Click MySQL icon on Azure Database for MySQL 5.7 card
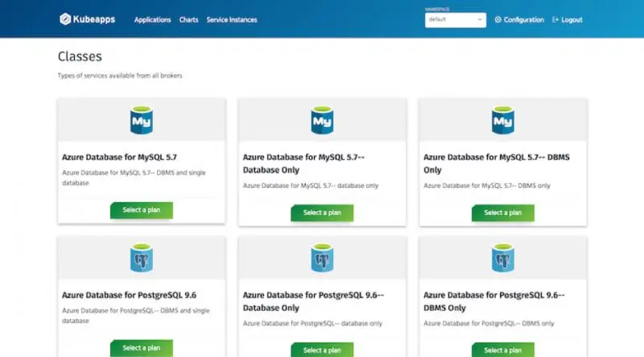 [142, 120]
